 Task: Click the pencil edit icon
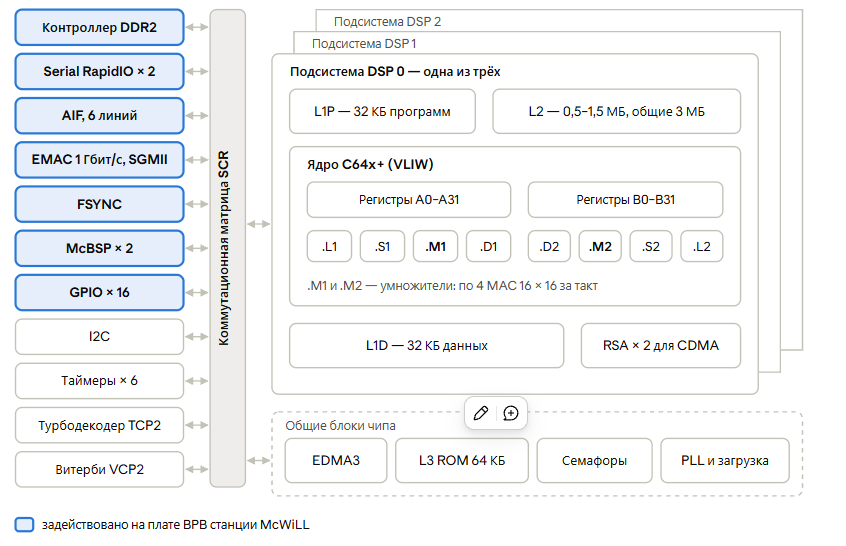(x=481, y=413)
